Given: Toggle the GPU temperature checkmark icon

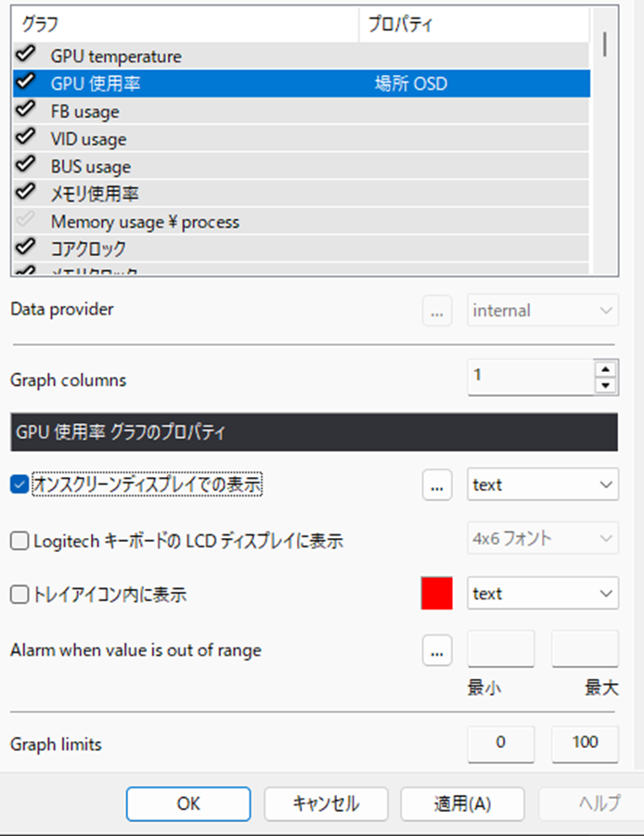Looking at the screenshot, I should click(x=23, y=56).
